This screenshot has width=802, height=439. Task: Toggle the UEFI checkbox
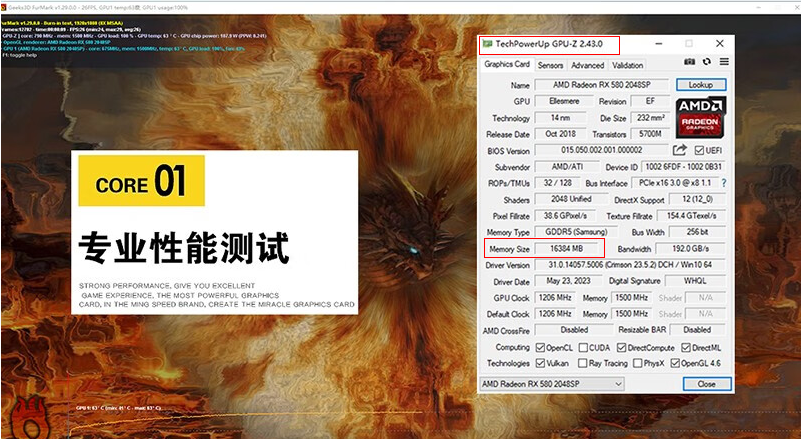[699, 150]
